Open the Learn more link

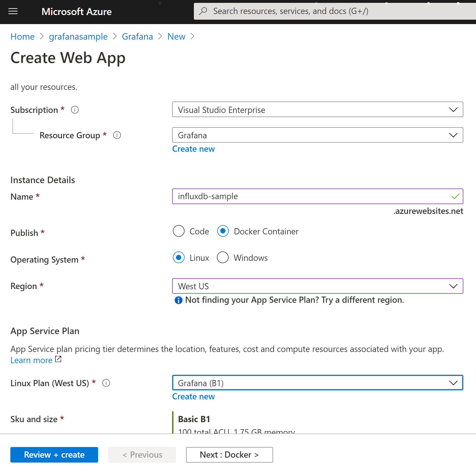(32, 360)
